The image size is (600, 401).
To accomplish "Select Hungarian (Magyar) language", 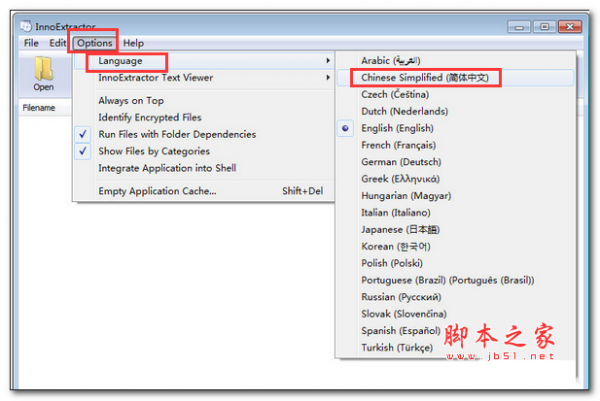I will pyautogui.click(x=455, y=196).
